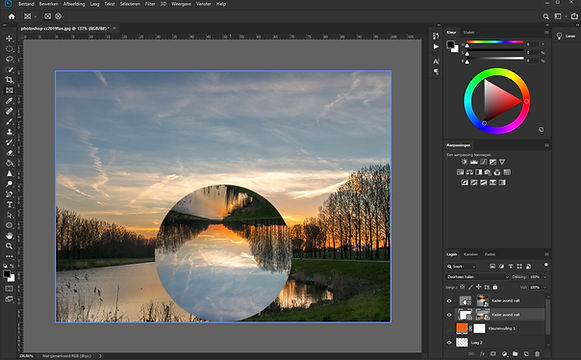Select the Eraser tool

click(x=9, y=153)
